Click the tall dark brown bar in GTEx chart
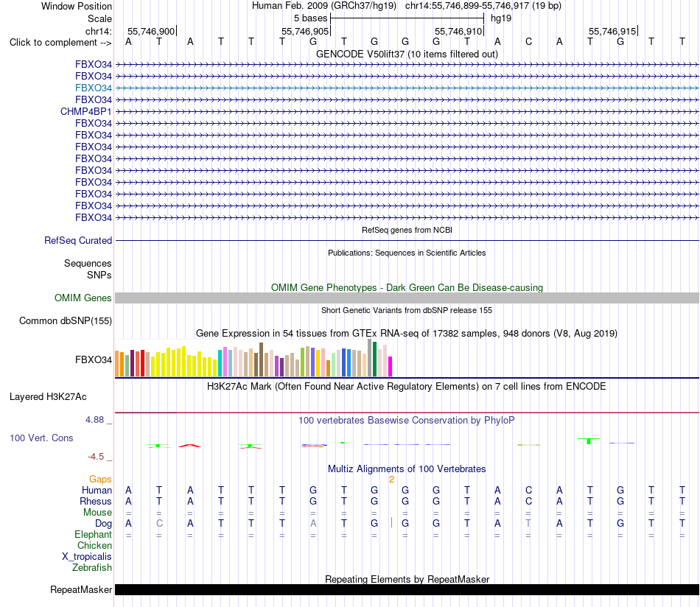The height and width of the screenshot is (607, 700). pyautogui.click(x=261, y=359)
